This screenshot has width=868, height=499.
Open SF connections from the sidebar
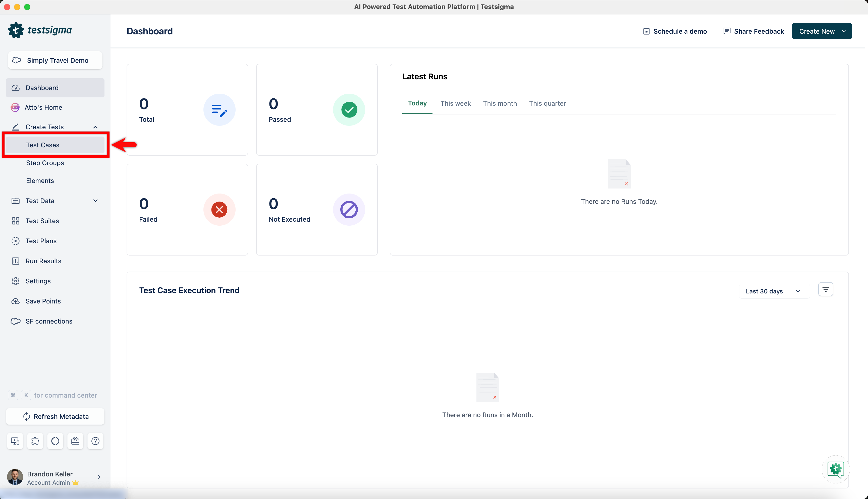[49, 321]
